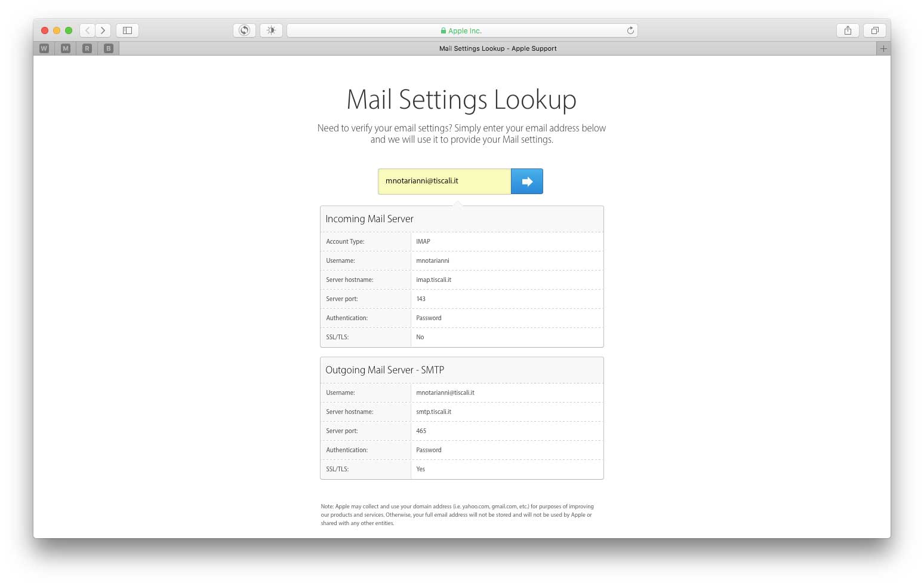Click the email address input field

coord(444,181)
